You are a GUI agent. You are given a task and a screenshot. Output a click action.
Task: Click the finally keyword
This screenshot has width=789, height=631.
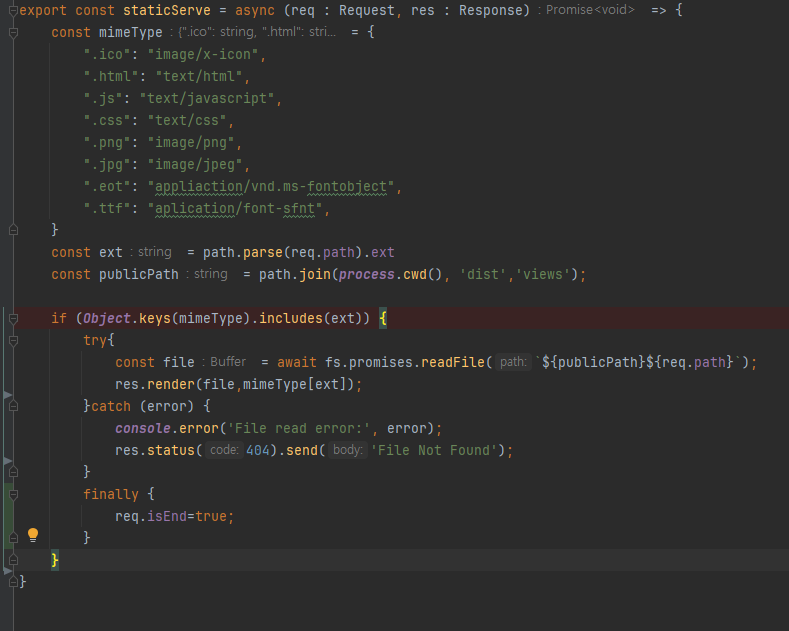pos(111,495)
